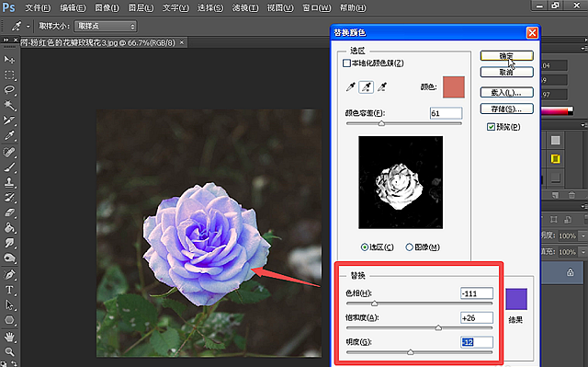Image resolution: width=588 pixels, height=367 pixels.
Task: Click the Fuzziness value field
Action: pos(447,113)
